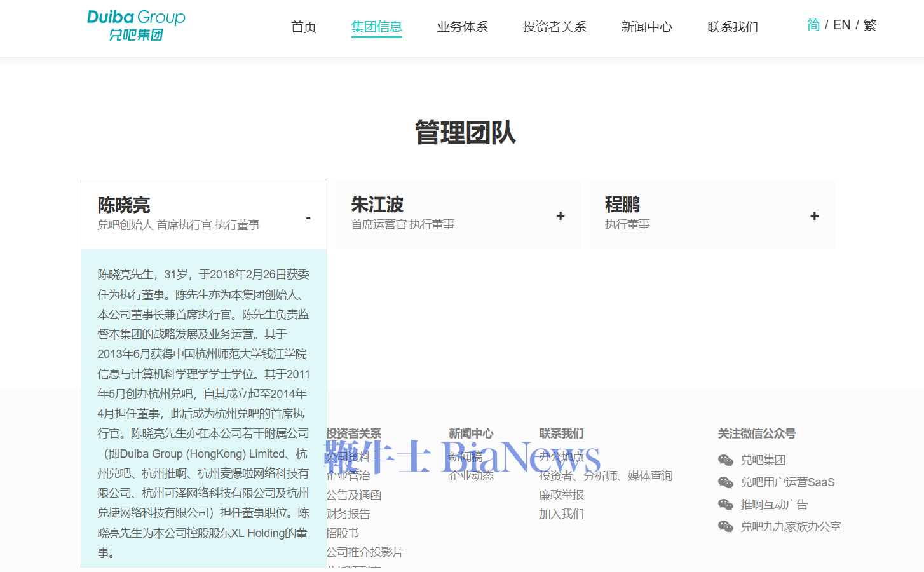This screenshot has width=924, height=572.
Task: Open 兑吧集团 WeChat account link
Action: (x=763, y=460)
